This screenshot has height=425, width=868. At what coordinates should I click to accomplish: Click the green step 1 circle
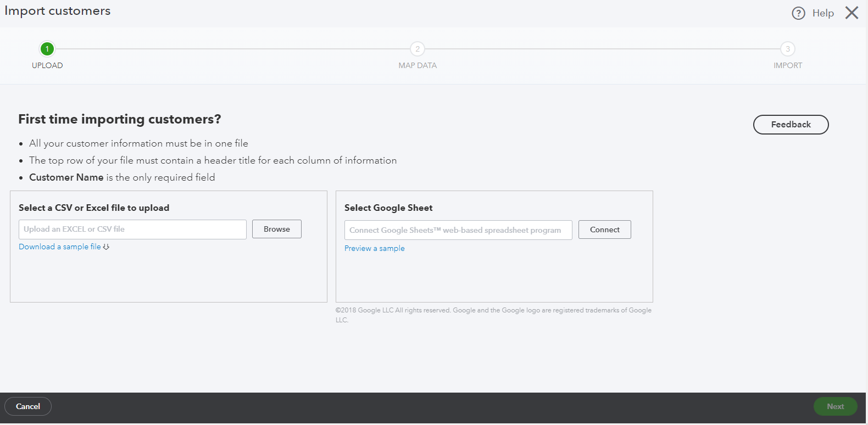pos(47,49)
